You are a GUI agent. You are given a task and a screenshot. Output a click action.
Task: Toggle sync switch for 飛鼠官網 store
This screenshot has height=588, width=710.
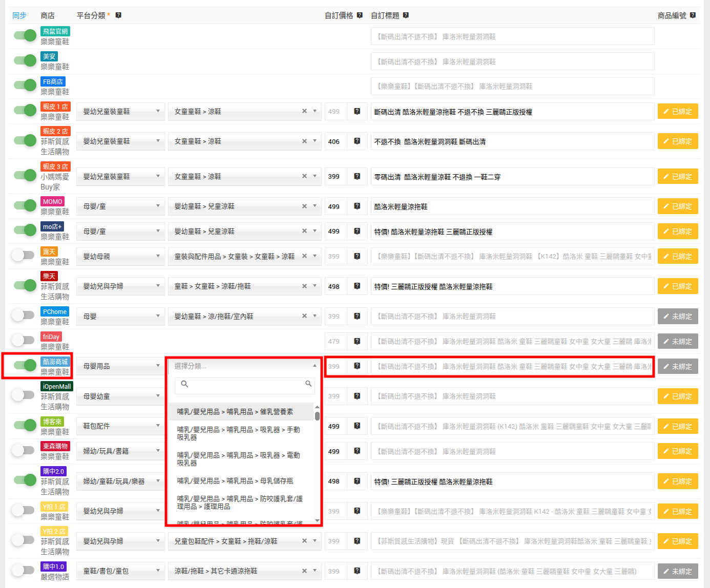25,35
